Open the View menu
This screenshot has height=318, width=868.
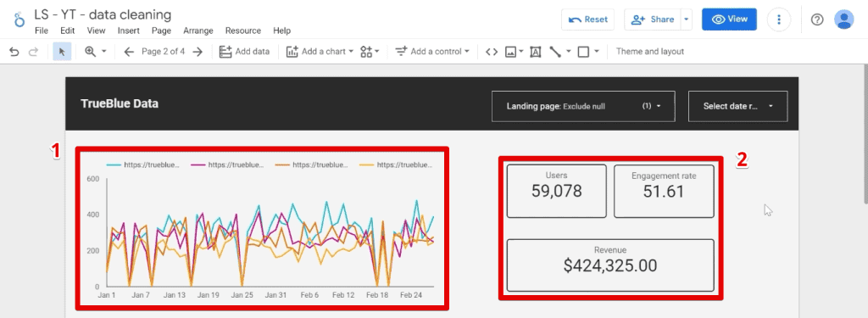pos(97,31)
